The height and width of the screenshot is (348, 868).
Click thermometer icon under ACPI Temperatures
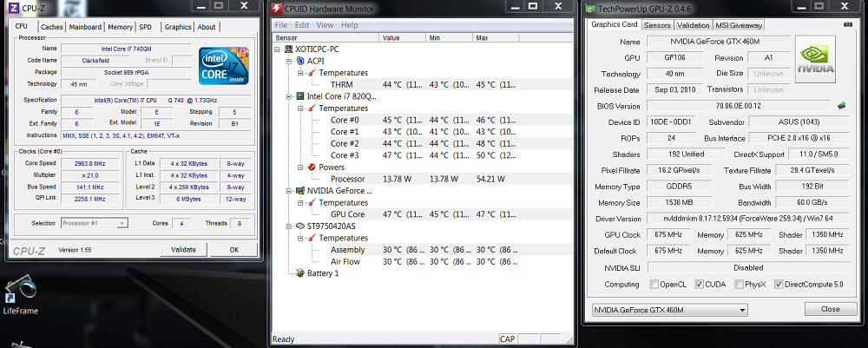pyautogui.click(x=312, y=73)
